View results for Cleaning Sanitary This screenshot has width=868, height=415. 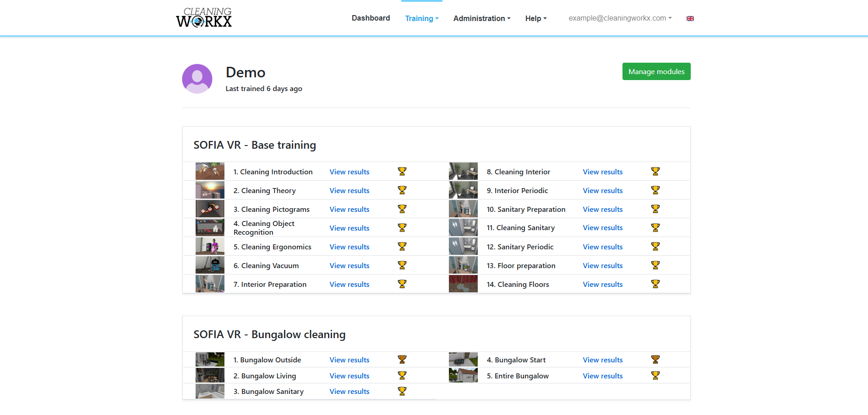pos(603,227)
